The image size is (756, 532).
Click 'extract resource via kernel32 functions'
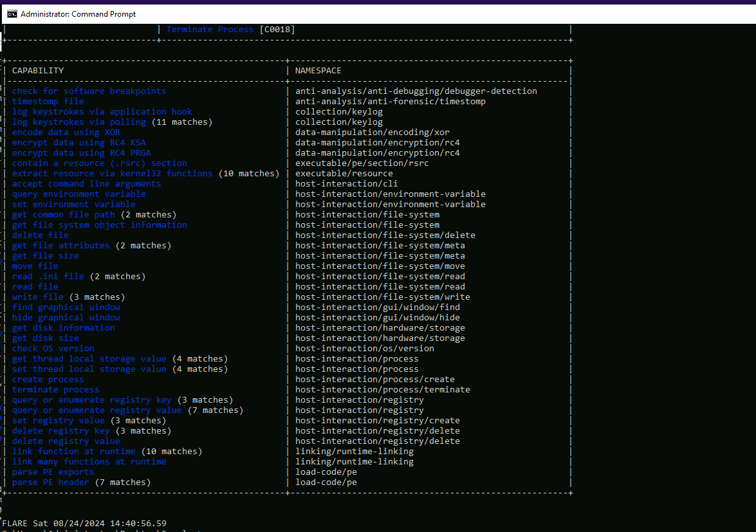(x=113, y=174)
